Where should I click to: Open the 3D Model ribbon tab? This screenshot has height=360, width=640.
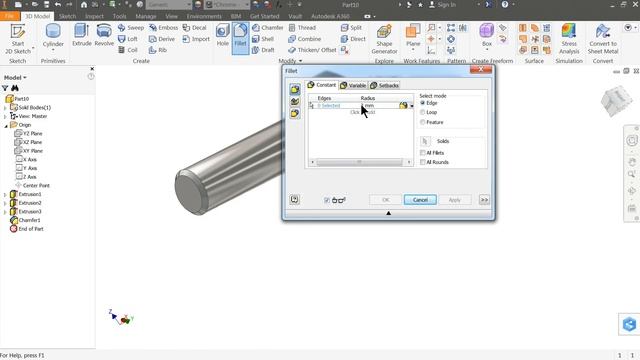[x=37, y=16]
